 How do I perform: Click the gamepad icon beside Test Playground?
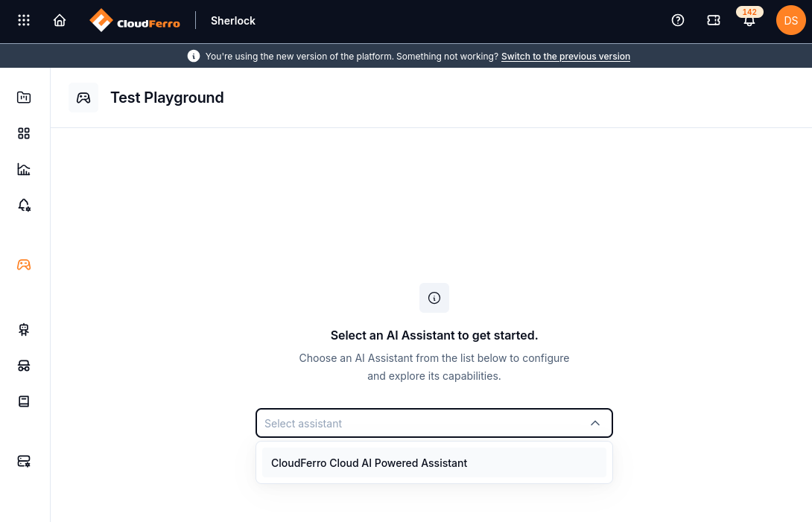tap(83, 98)
